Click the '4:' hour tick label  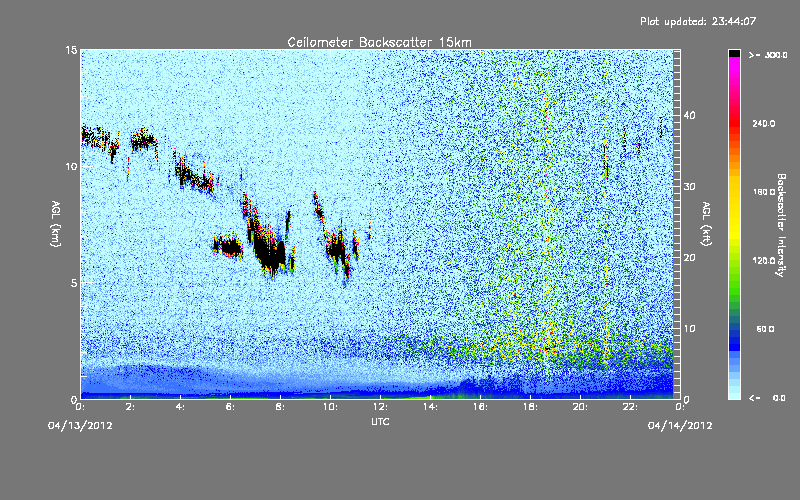click(181, 407)
